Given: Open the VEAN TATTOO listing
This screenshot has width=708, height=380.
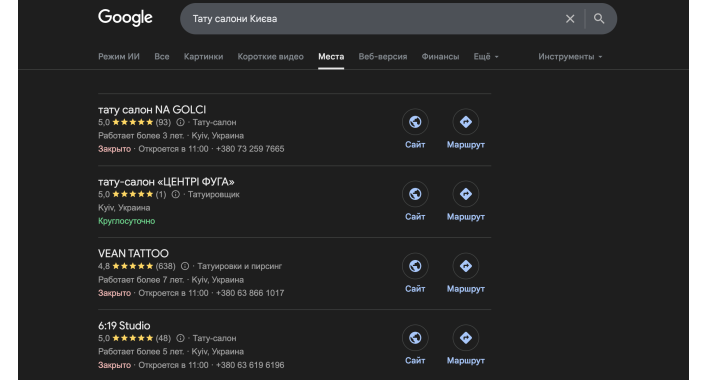Looking at the screenshot, I should point(133,254).
